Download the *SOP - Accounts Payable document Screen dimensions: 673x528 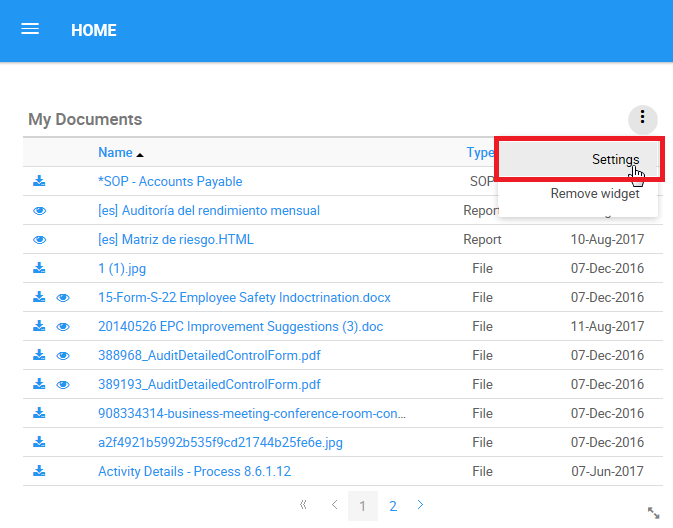coord(39,181)
